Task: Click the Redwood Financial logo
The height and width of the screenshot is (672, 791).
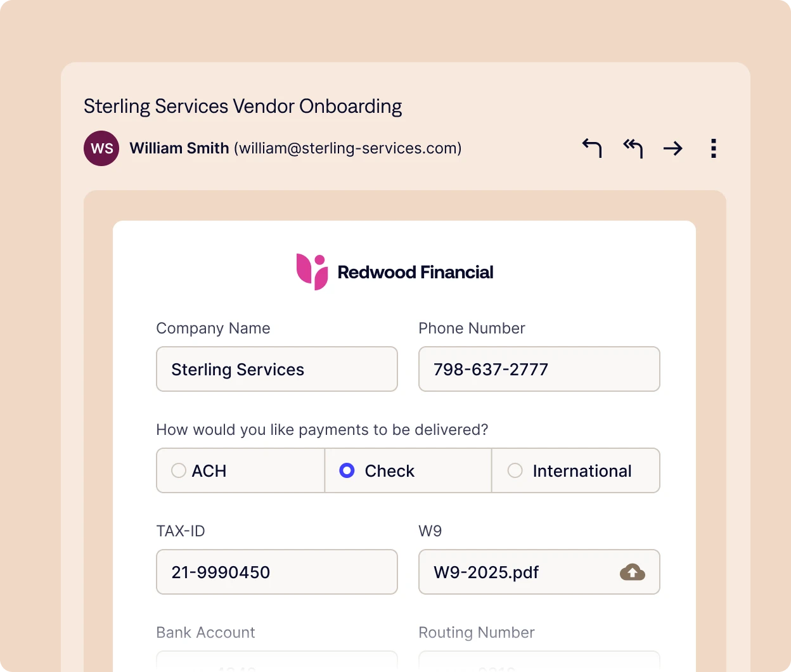Action: point(312,272)
